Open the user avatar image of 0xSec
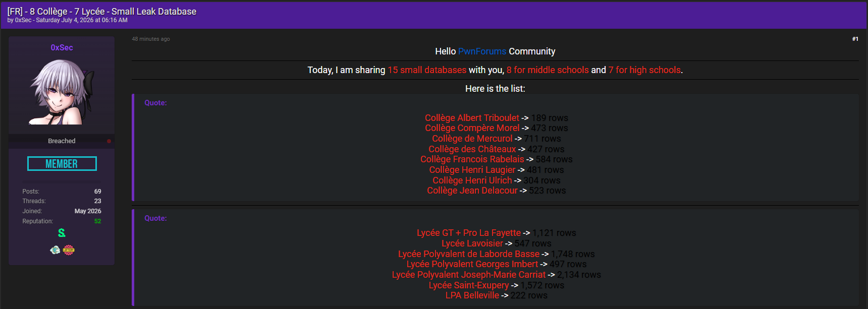 point(62,91)
